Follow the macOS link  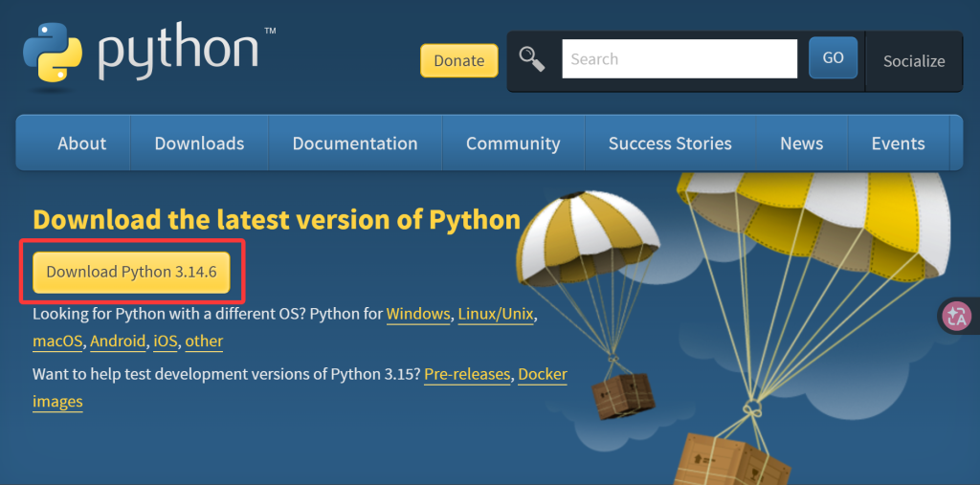[57, 342]
